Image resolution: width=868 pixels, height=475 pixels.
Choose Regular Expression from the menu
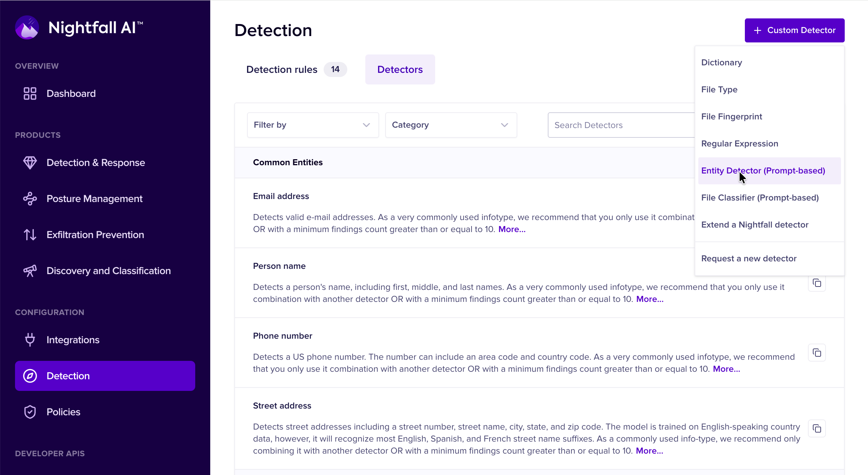click(x=740, y=144)
